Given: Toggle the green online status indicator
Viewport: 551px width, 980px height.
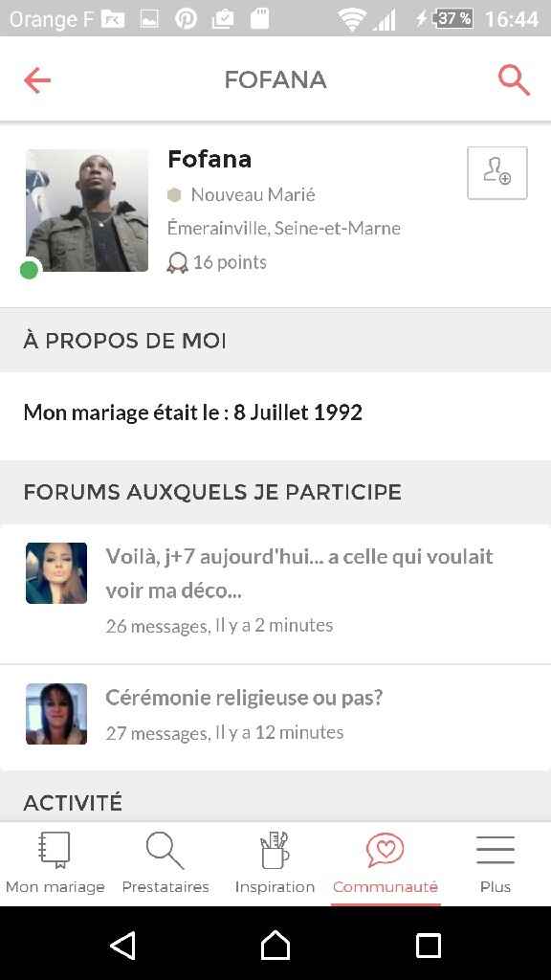Looking at the screenshot, I should [x=29, y=270].
